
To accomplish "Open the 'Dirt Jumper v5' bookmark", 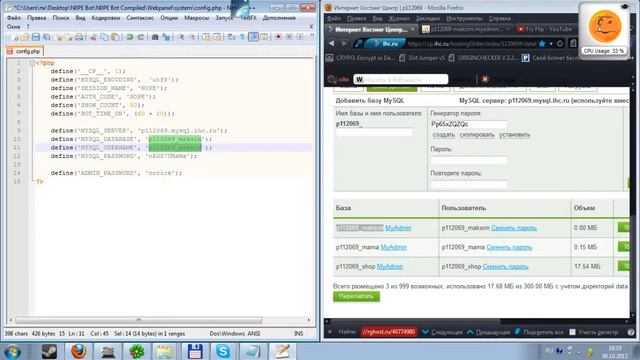I will [x=422, y=58].
